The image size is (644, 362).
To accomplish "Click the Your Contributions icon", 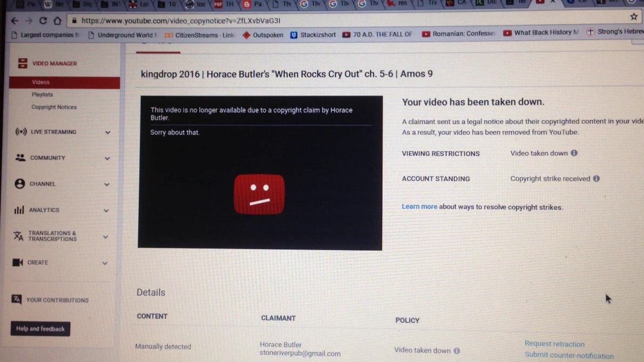I will [17, 300].
